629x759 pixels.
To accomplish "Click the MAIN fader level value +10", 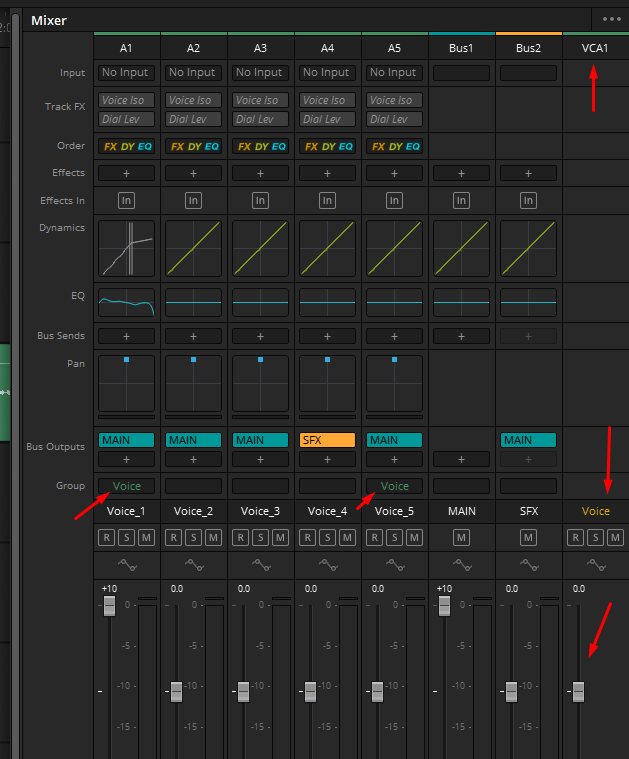I will (444, 589).
